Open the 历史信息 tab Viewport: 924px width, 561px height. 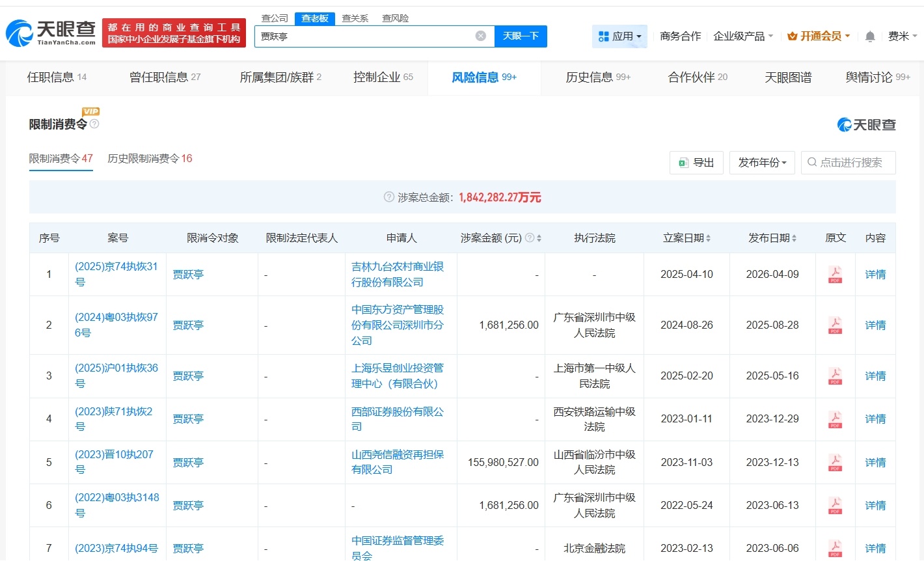598,77
